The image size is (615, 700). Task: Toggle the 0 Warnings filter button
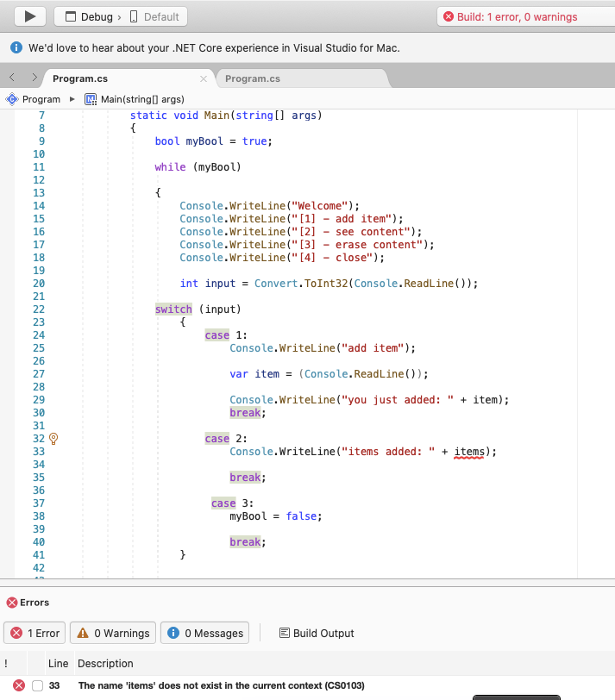click(x=113, y=633)
